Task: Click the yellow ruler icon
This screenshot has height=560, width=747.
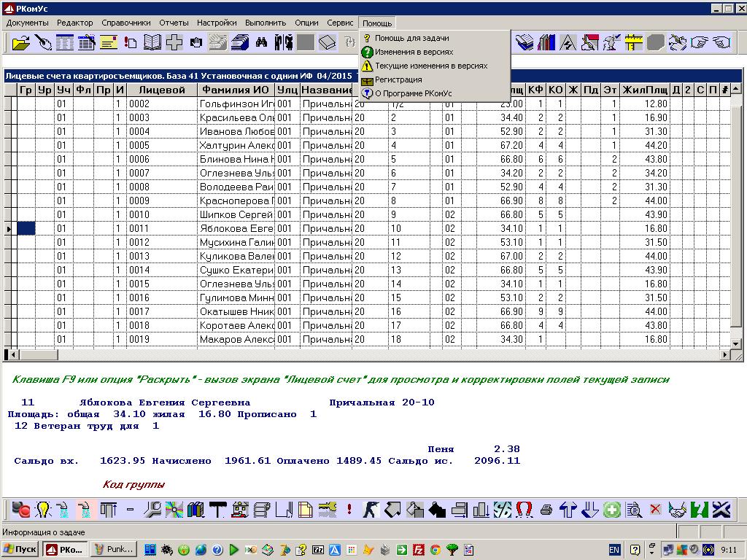Action: [x=634, y=42]
